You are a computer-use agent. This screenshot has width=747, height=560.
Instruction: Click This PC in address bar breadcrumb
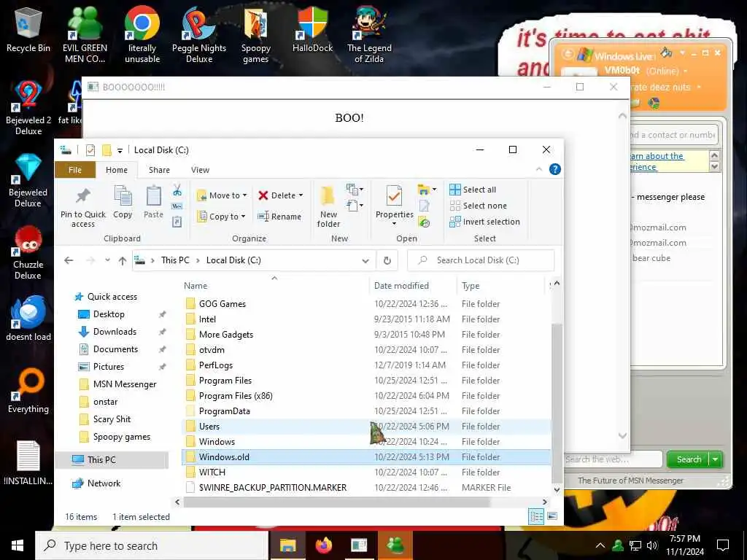(x=175, y=260)
